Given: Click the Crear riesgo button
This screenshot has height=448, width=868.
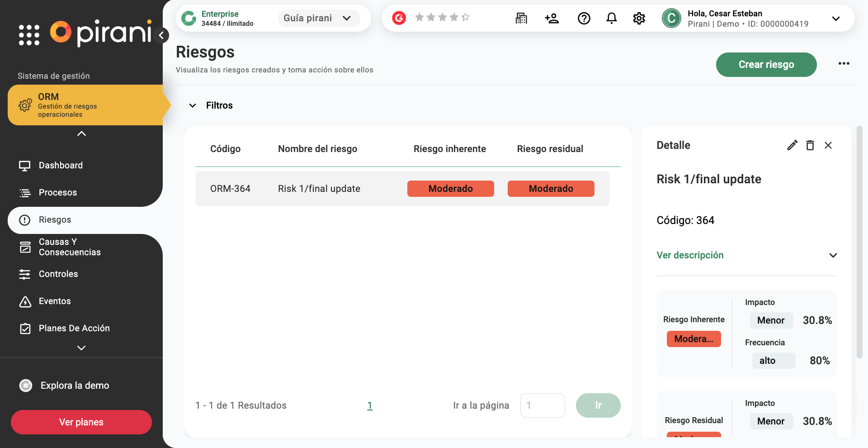Looking at the screenshot, I should tap(766, 65).
